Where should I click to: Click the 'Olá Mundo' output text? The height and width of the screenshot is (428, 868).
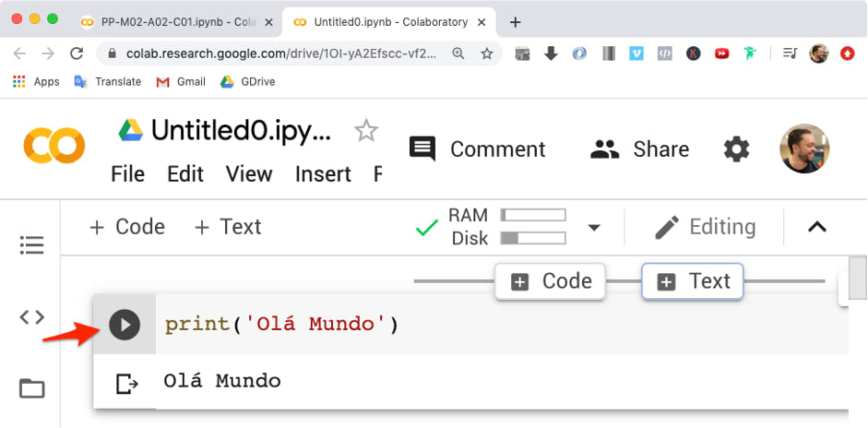pyautogui.click(x=222, y=381)
